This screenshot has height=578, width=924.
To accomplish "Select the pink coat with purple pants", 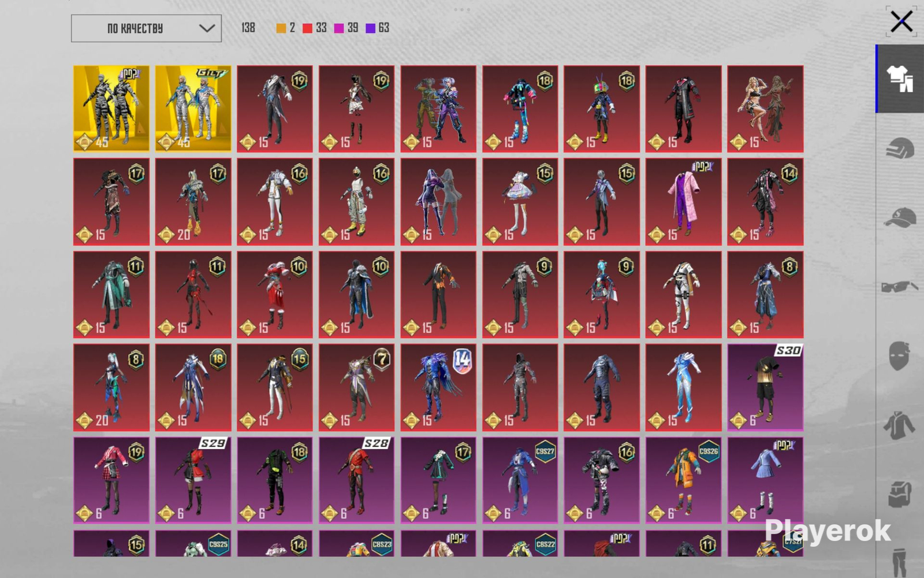I will [x=684, y=202].
